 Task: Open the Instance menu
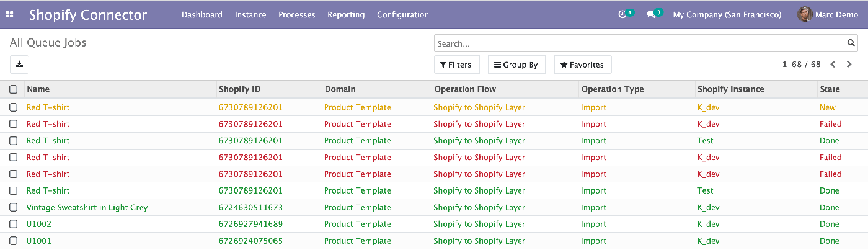[250, 14]
